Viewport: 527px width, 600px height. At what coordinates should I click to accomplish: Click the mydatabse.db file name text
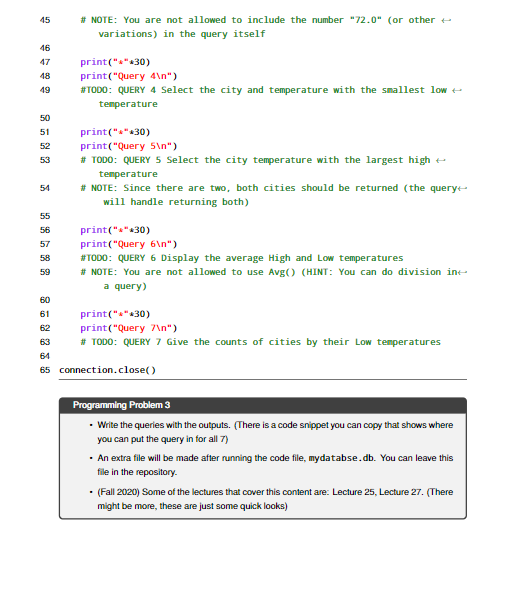tap(341, 458)
